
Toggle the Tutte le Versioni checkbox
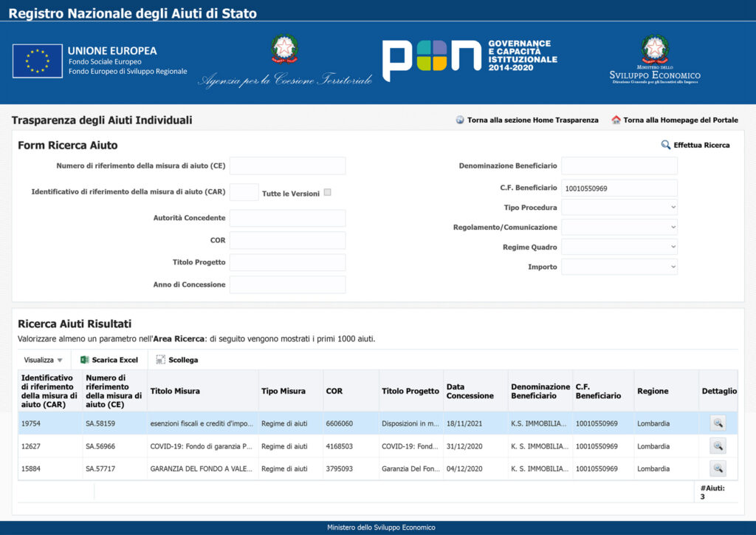click(x=327, y=192)
